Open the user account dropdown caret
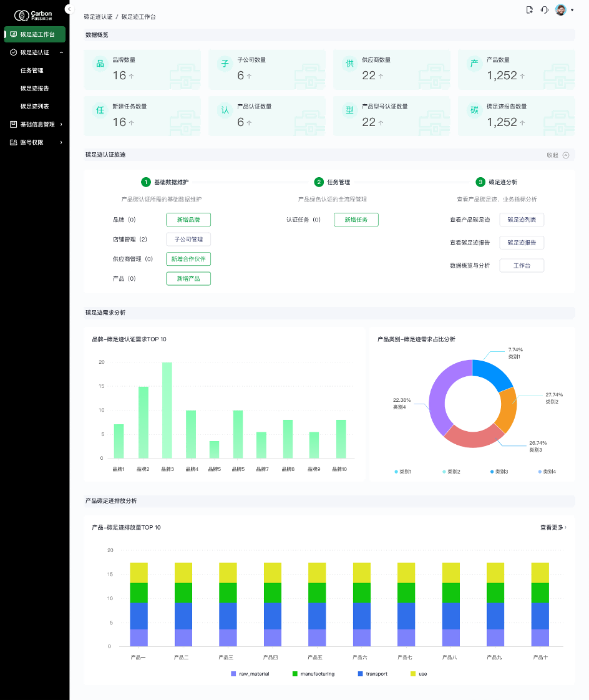Viewport: 589px width, 700px height. pos(572,10)
